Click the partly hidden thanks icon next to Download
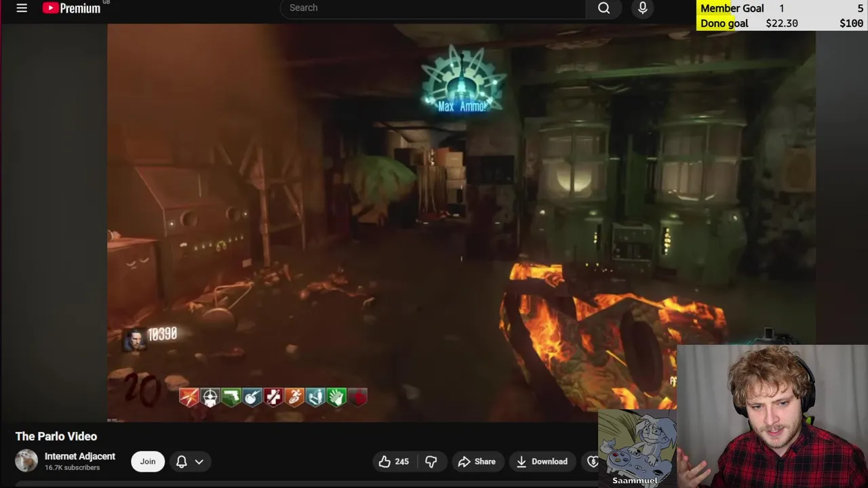The height and width of the screenshot is (488, 868). click(x=592, y=462)
